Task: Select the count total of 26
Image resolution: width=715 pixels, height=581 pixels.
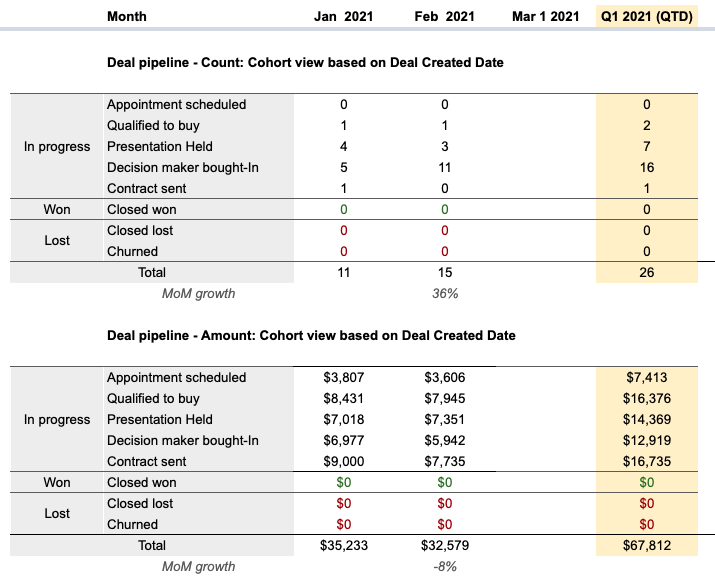Action: pos(647,272)
